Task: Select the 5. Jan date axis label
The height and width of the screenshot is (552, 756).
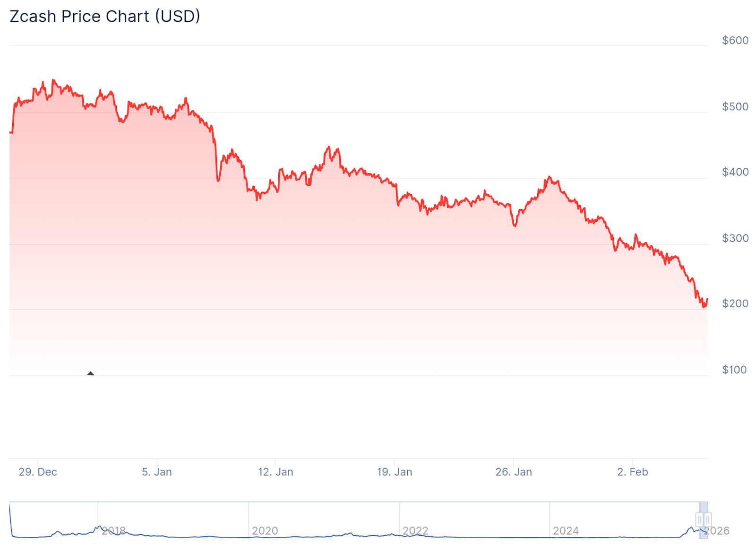Action: click(x=157, y=472)
